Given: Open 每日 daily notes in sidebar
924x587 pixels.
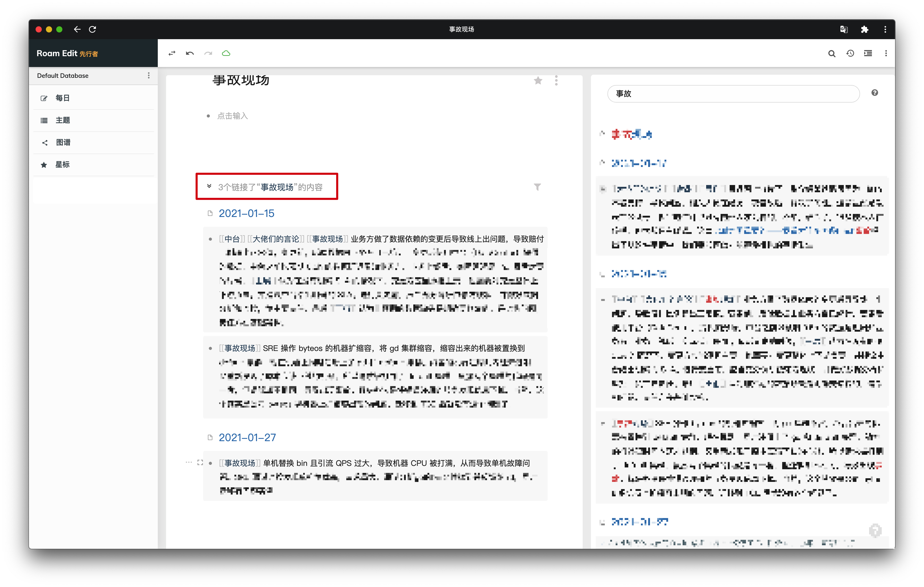Looking at the screenshot, I should tap(62, 98).
